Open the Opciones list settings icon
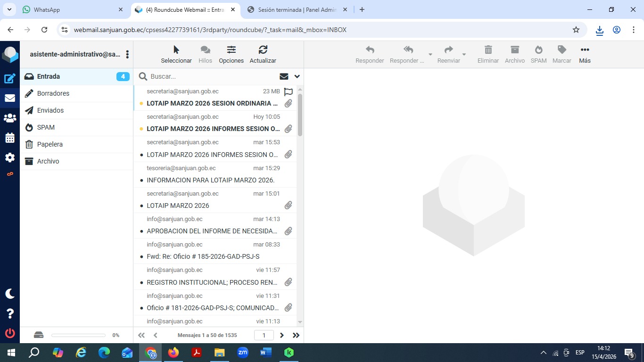Image resolution: width=644 pixels, height=362 pixels. 231,54
